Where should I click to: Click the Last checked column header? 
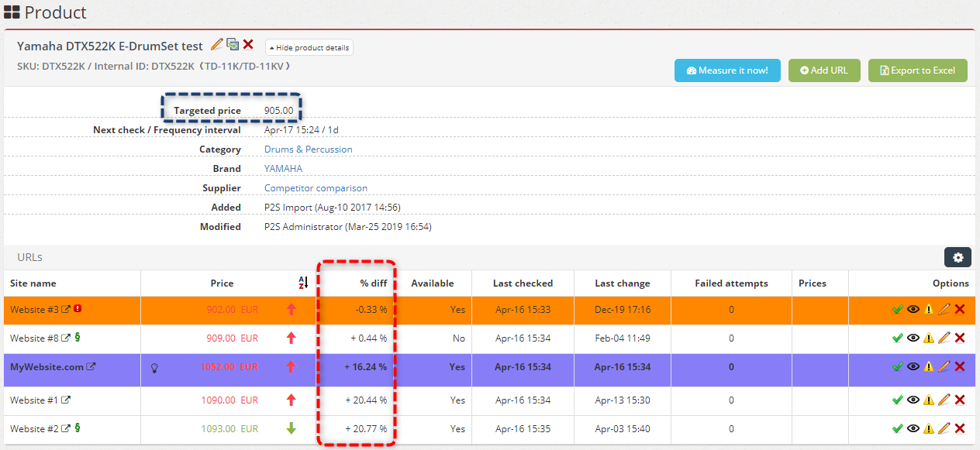coord(523,283)
